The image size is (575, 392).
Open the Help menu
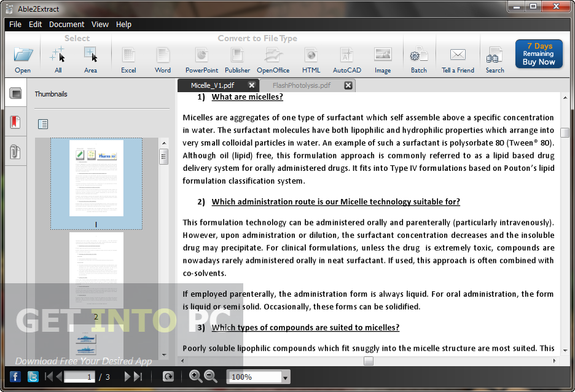coord(123,24)
